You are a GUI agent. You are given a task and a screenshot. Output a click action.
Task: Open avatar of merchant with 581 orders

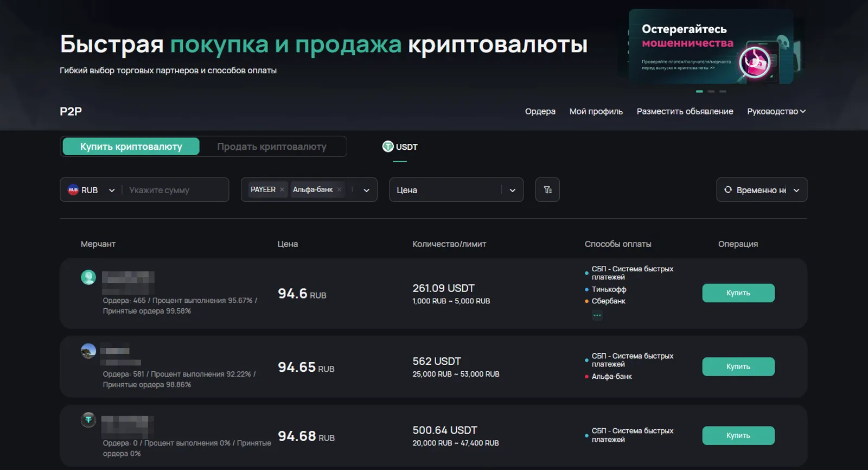(x=88, y=351)
